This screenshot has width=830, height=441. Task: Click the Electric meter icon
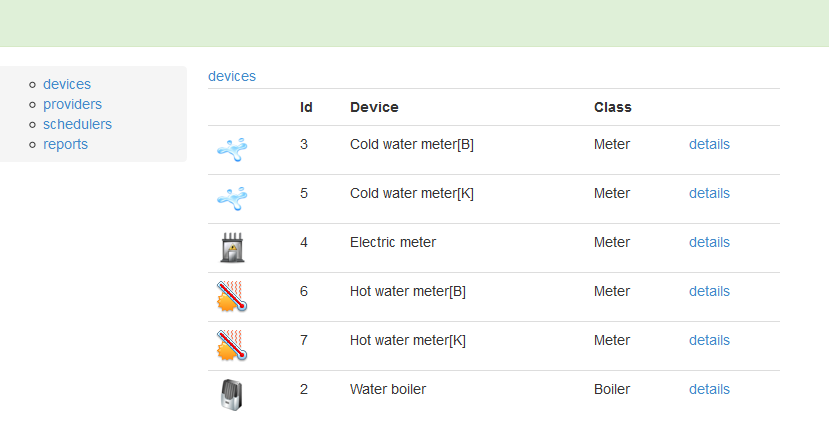click(x=232, y=248)
